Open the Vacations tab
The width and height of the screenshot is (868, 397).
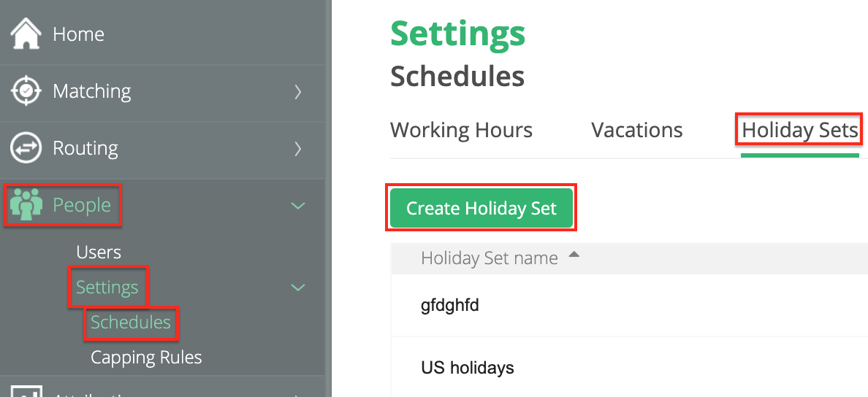click(636, 131)
